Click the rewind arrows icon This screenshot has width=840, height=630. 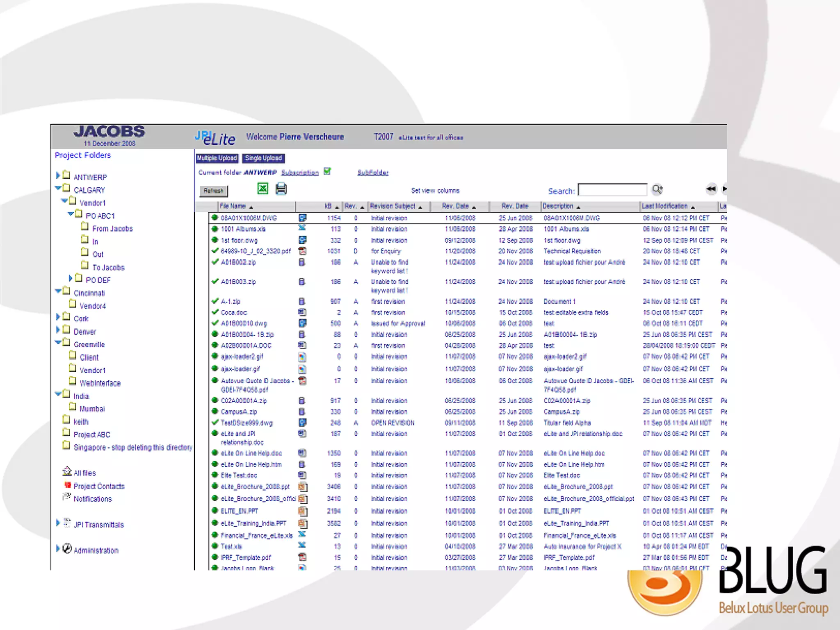[711, 189]
